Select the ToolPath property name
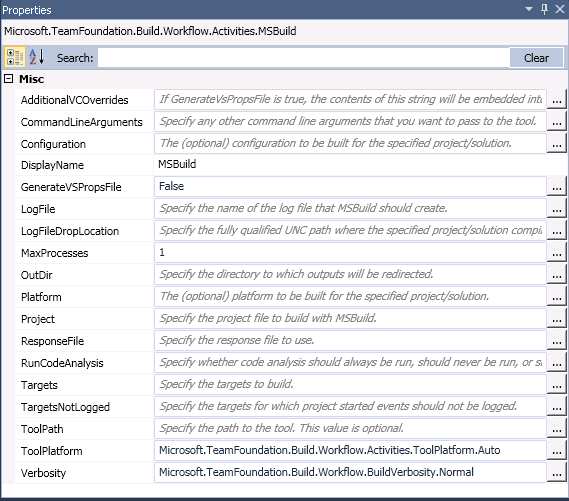This screenshot has height=501, width=569. pos(42,429)
